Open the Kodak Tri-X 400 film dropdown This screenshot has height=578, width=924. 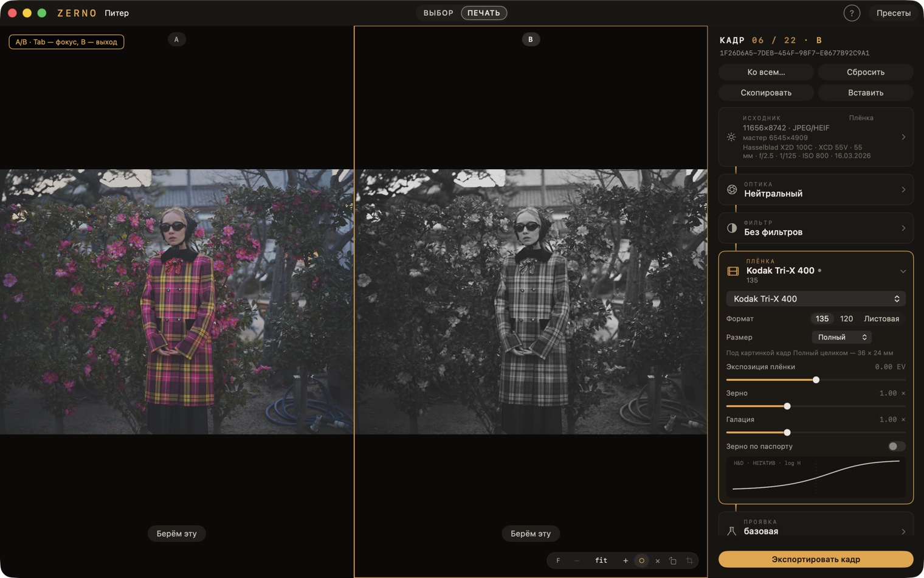tap(816, 299)
